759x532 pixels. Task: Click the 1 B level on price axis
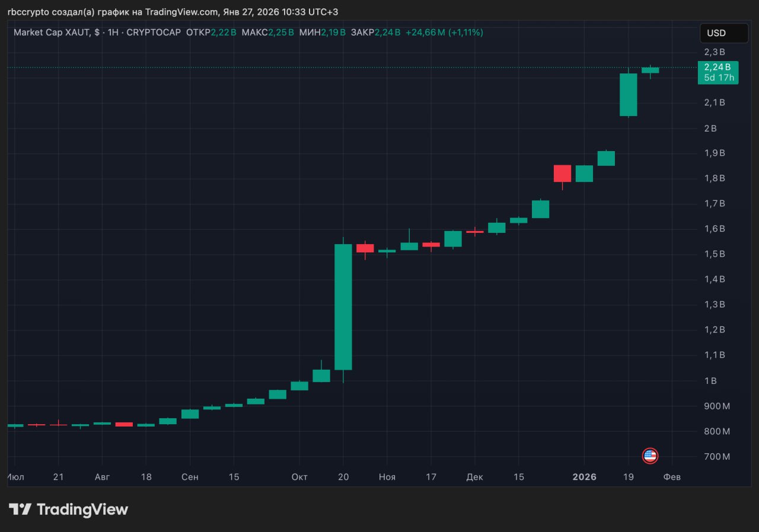709,380
